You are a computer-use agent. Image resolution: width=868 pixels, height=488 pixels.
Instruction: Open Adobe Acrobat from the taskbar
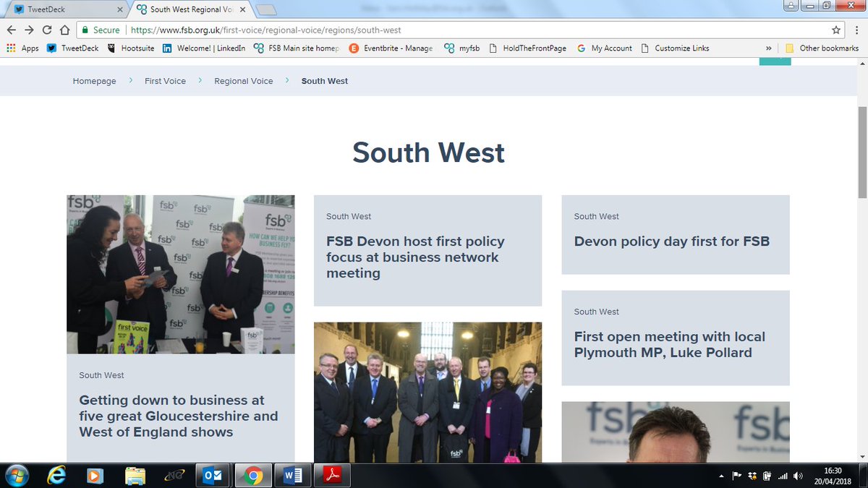coord(332,476)
